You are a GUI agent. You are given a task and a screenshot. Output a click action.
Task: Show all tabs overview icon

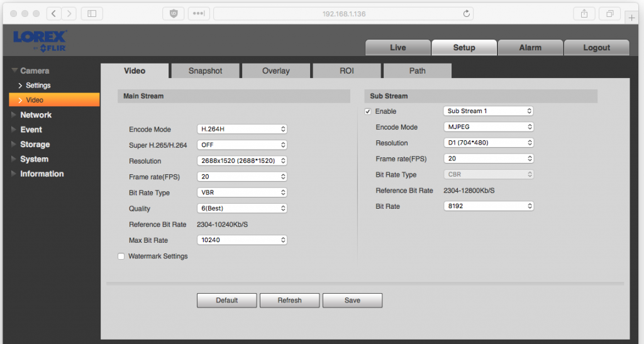coord(610,14)
